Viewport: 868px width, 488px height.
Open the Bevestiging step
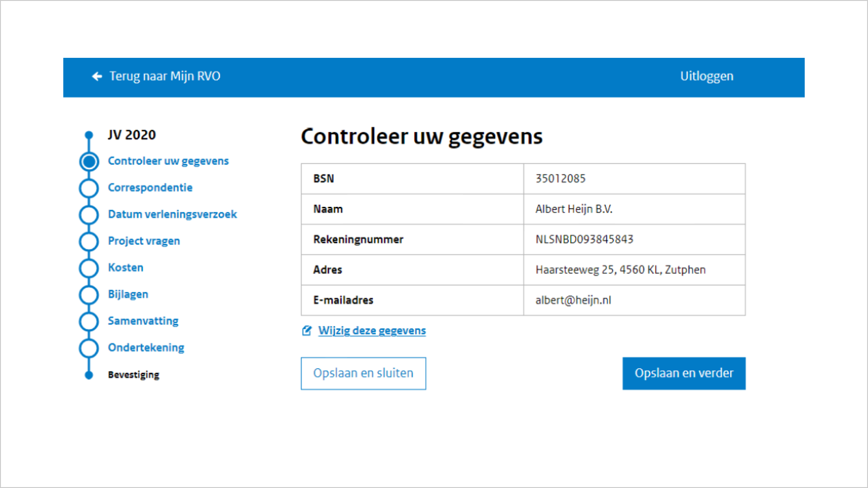pos(133,375)
